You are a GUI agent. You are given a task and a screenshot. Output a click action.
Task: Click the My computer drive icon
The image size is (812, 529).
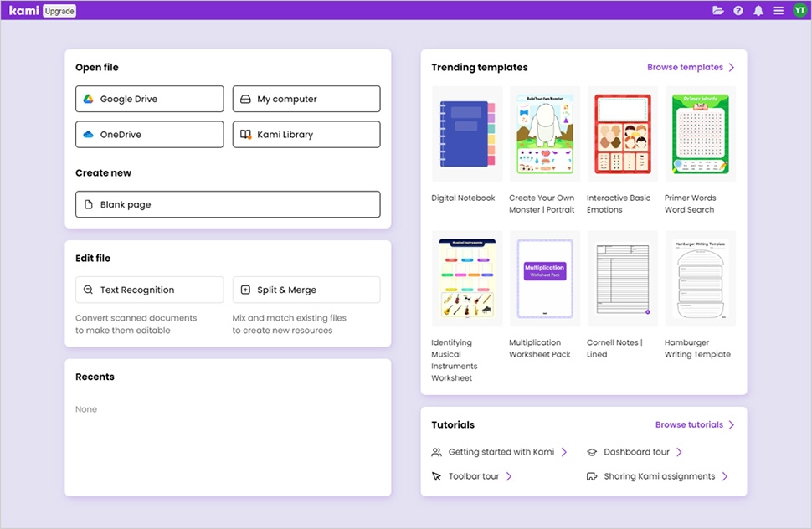[x=245, y=99]
